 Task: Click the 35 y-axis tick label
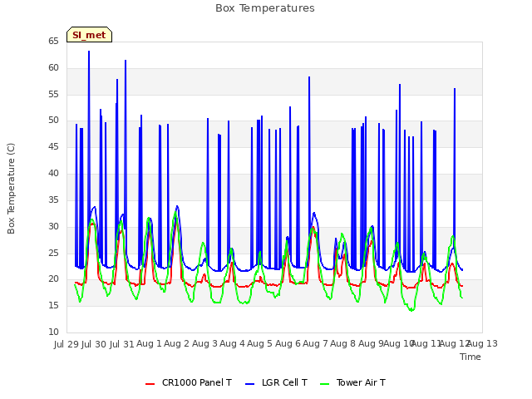53,199
